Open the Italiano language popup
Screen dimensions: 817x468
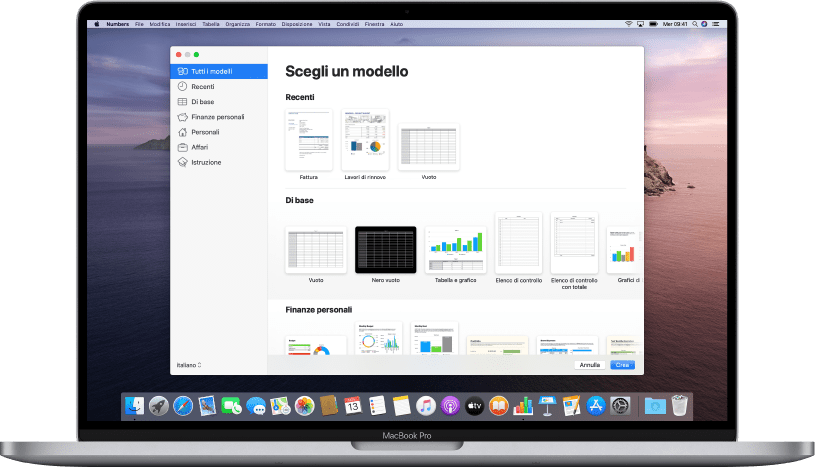coord(189,365)
